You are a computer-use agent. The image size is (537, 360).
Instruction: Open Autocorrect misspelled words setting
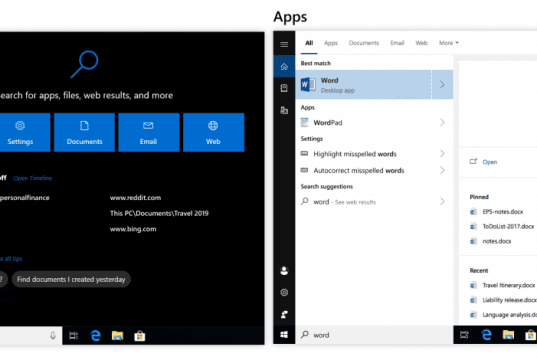pos(359,170)
